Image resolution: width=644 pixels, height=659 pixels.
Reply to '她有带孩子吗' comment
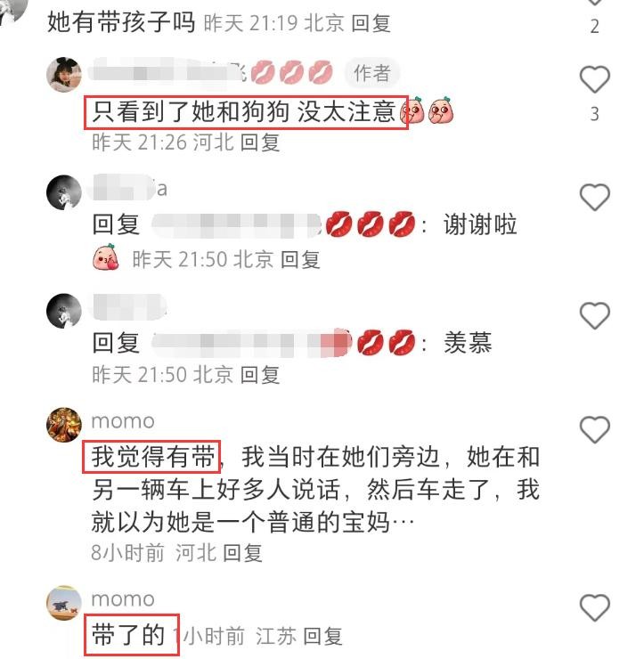tap(371, 22)
